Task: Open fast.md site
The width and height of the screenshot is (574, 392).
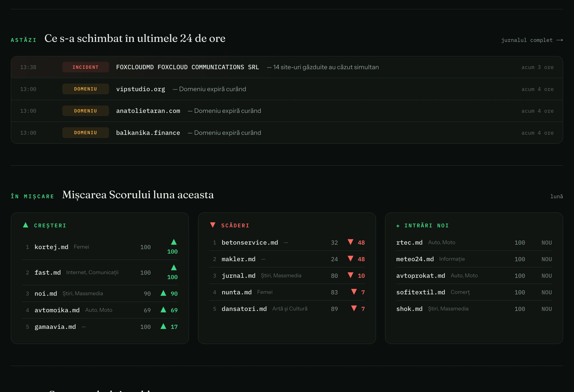Action: tap(47, 273)
